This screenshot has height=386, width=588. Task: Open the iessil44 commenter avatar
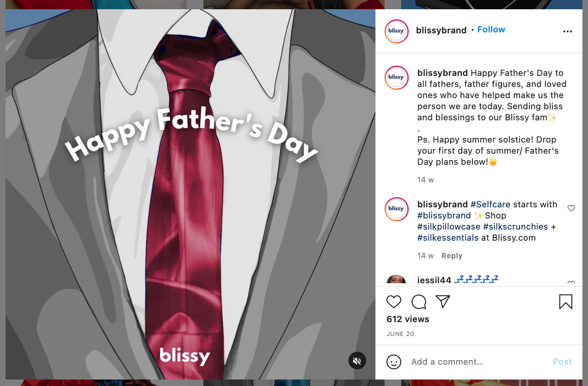(396, 280)
